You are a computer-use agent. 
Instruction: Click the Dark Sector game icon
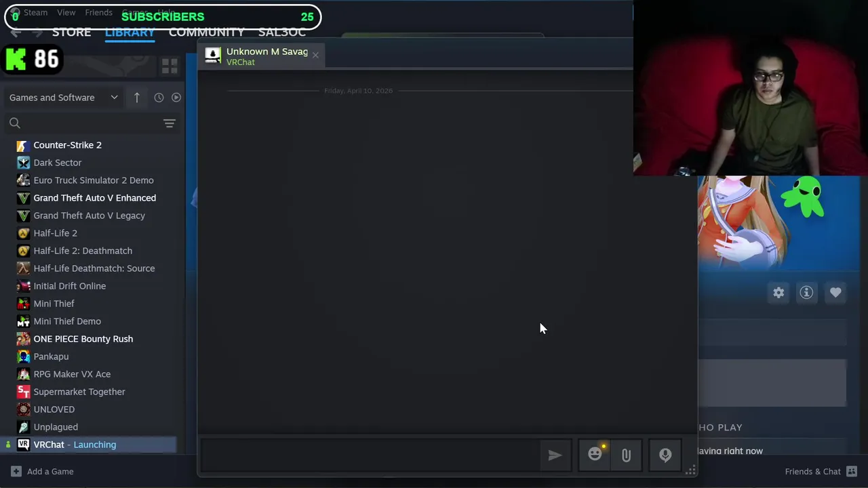(x=24, y=163)
